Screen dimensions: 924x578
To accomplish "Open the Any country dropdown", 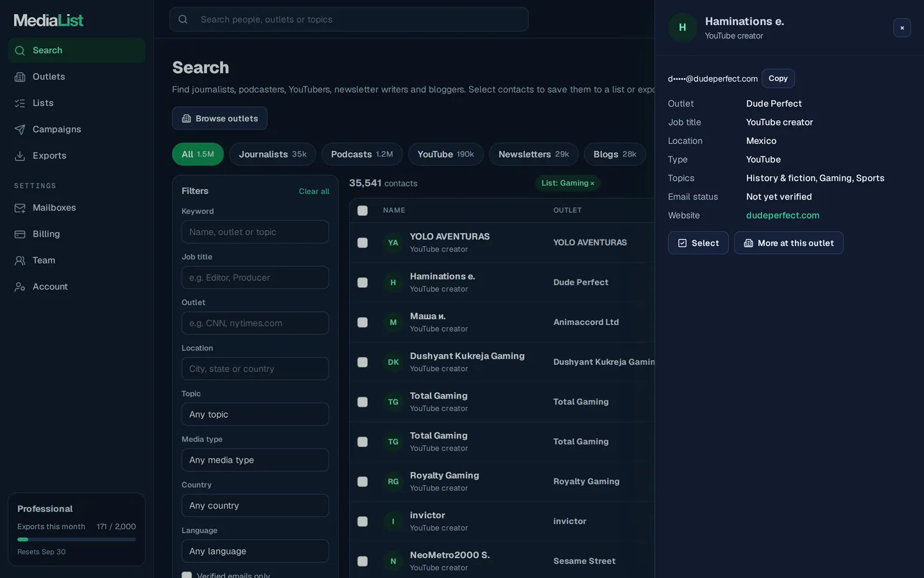I will click(x=255, y=505).
